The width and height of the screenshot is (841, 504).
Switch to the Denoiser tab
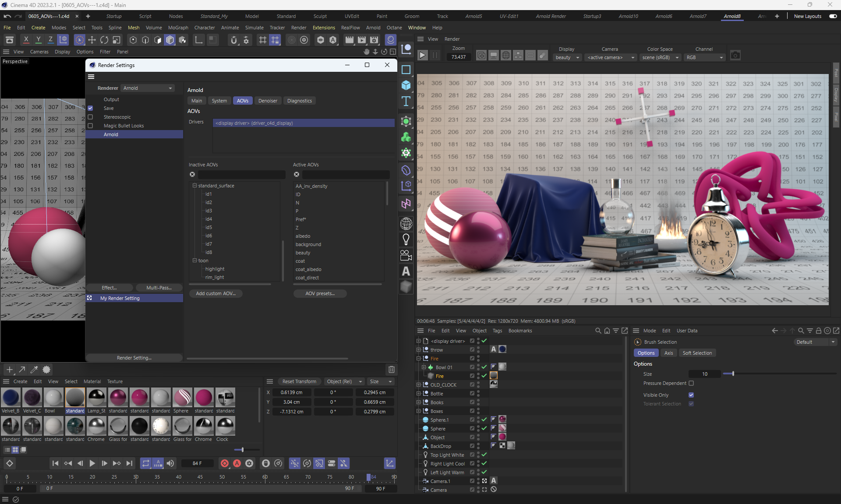267,101
